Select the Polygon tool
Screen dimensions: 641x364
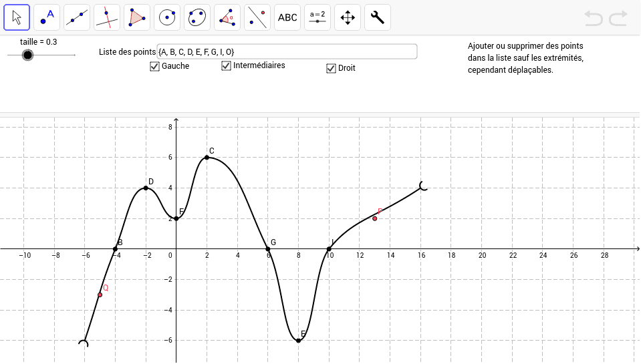point(137,17)
